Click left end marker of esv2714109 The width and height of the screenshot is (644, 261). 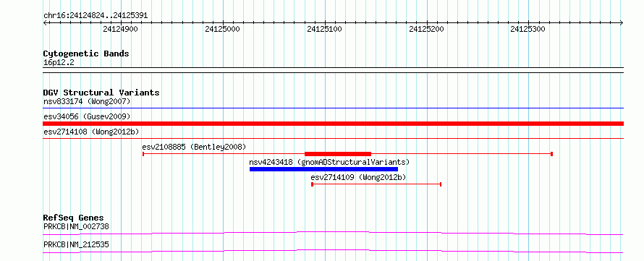click(x=312, y=184)
